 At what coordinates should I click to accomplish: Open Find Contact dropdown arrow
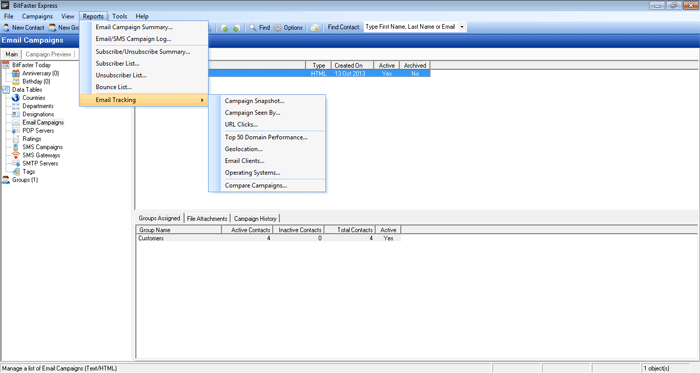[462, 27]
